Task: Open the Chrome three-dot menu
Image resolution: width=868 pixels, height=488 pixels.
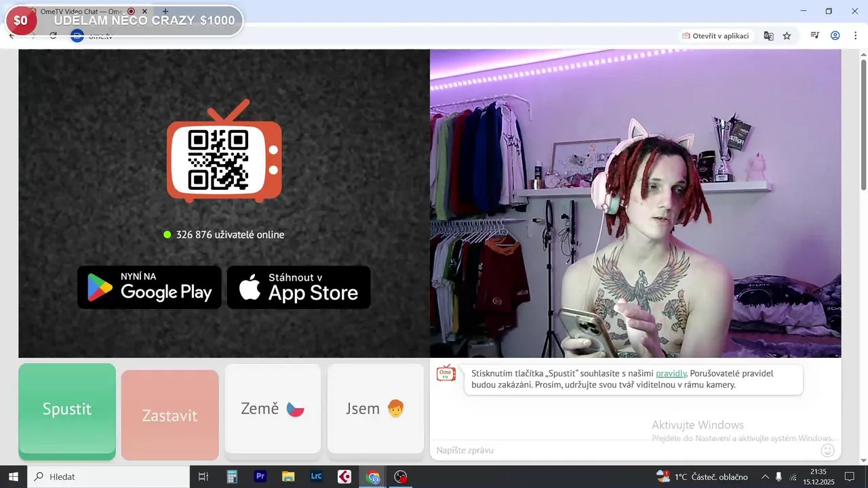Action: [x=855, y=35]
